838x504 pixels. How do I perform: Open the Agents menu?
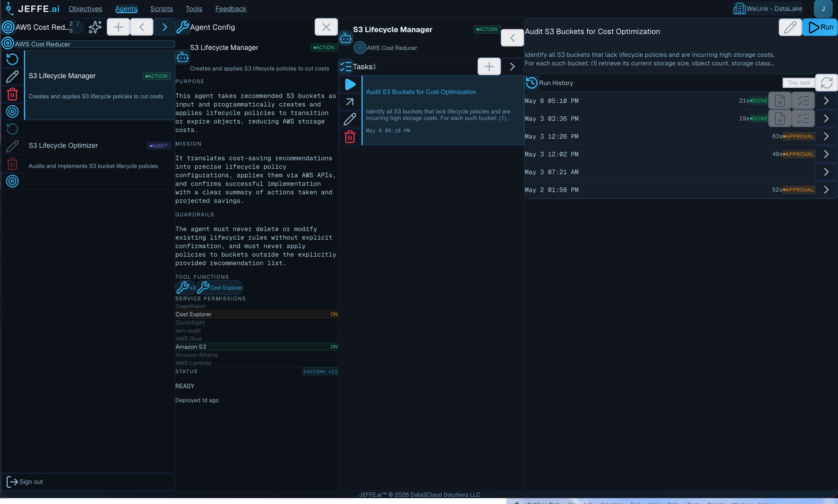[126, 9]
